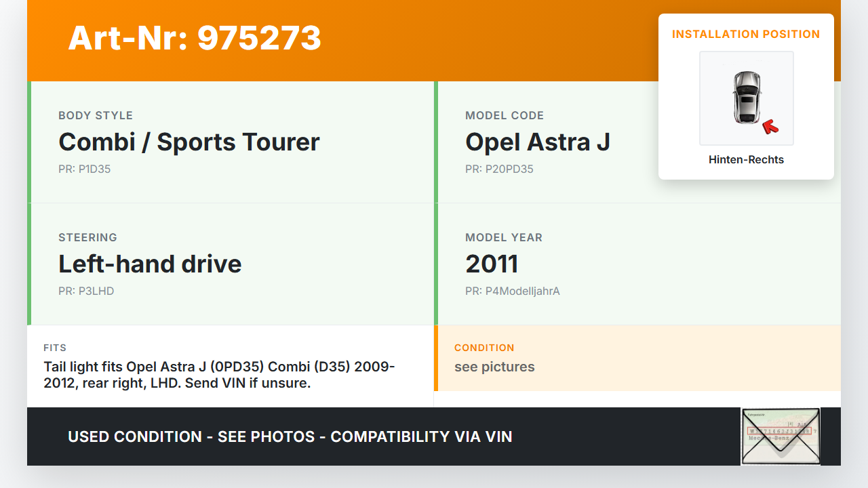Screen dimensions: 868x488
Task: Click the Hinten-Rechts position label
Action: pyautogui.click(x=746, y=160)
